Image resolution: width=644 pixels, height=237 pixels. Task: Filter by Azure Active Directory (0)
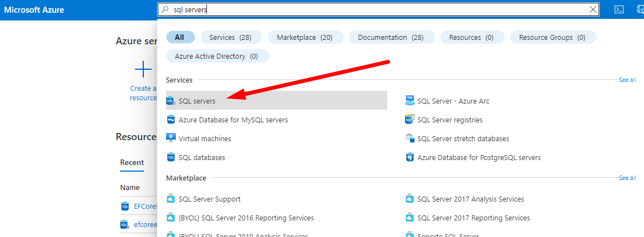[x=216, y=56]
